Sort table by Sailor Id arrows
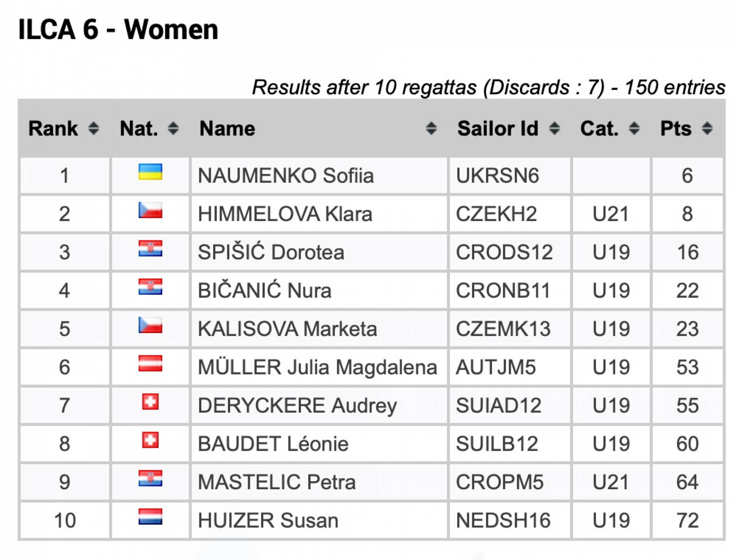The image size is (739, 560). [554, 128]
